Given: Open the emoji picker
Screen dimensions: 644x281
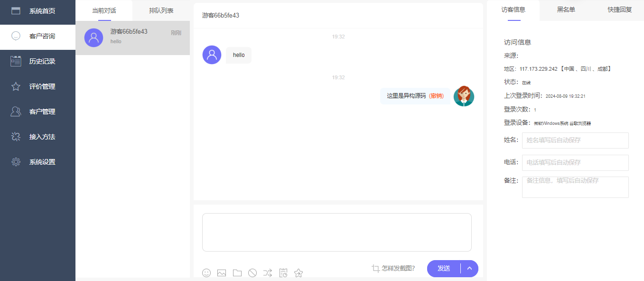Looking at the screenshot, I should [206, 273].
